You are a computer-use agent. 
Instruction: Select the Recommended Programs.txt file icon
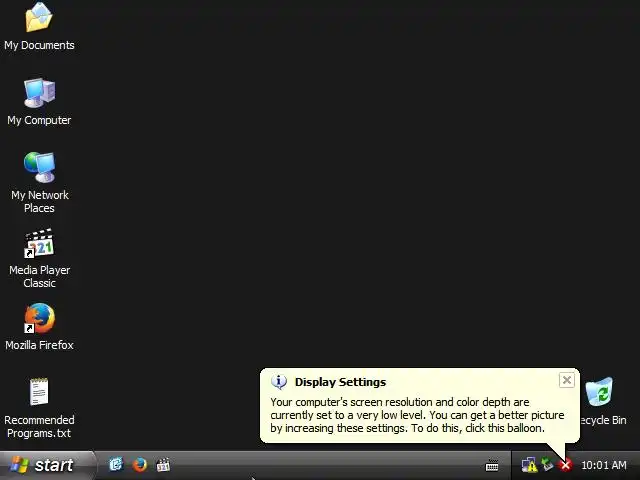click(x=39, y=392)
